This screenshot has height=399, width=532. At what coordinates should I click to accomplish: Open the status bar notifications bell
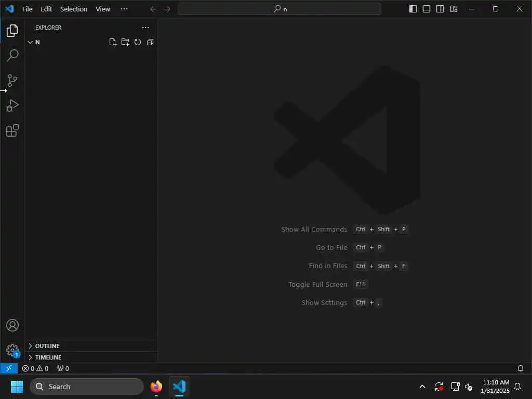521,368
